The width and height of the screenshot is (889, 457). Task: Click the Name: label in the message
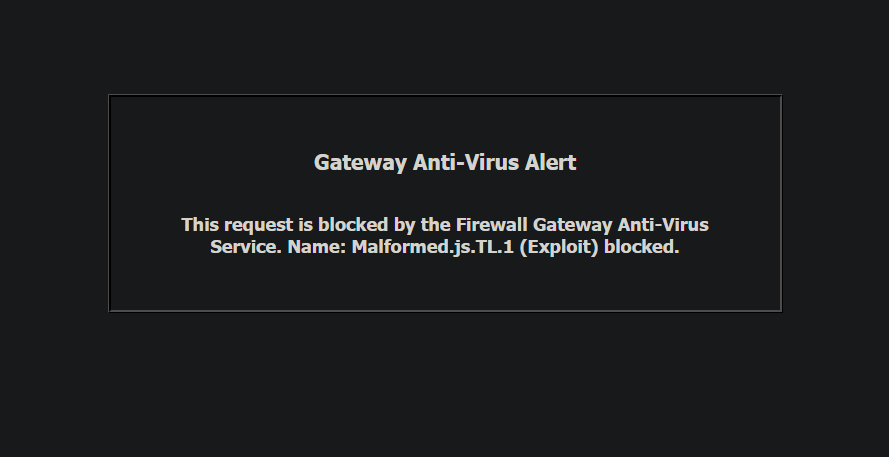tap(317, 247)
